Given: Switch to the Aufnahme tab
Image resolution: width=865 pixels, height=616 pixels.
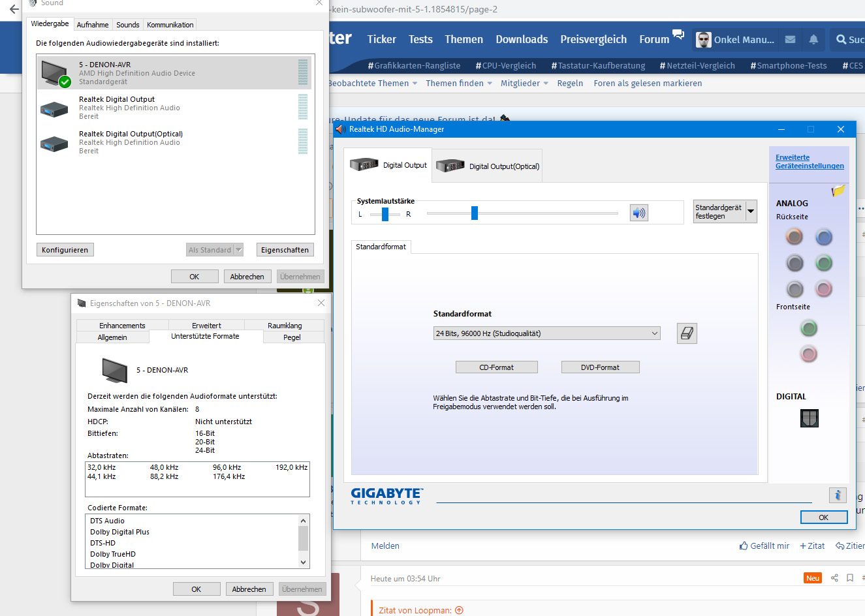Looking at the screenshot, I should pos(93,25).
